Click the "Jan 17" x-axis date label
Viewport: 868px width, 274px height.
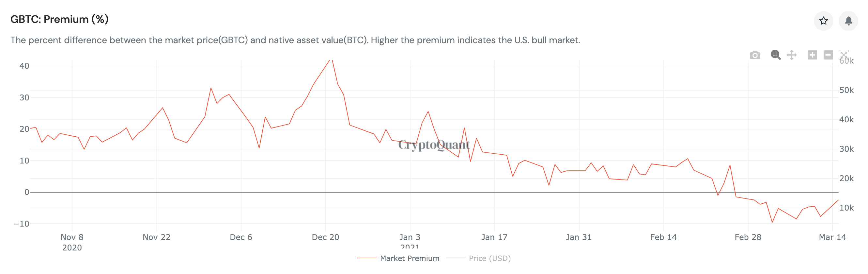(494, 237)
